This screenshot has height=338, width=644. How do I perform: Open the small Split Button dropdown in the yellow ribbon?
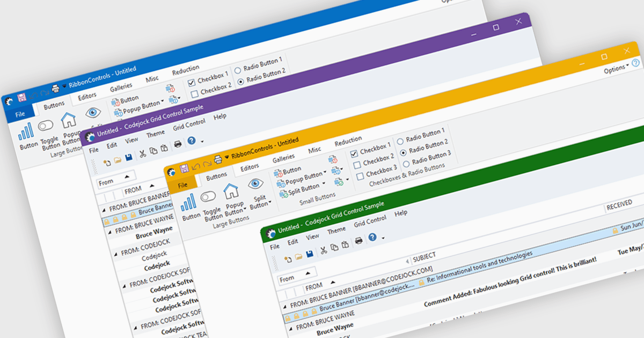click(302, 190)
